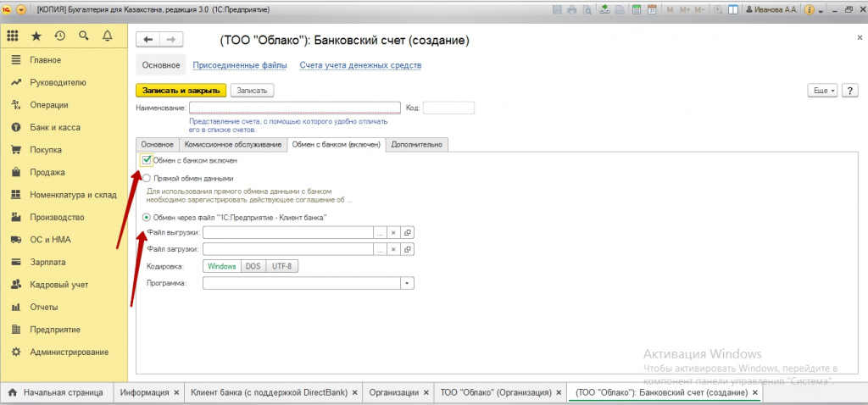Clear the Файл загрузки field
The image size is (868, 405).
(x=393, y=250)
